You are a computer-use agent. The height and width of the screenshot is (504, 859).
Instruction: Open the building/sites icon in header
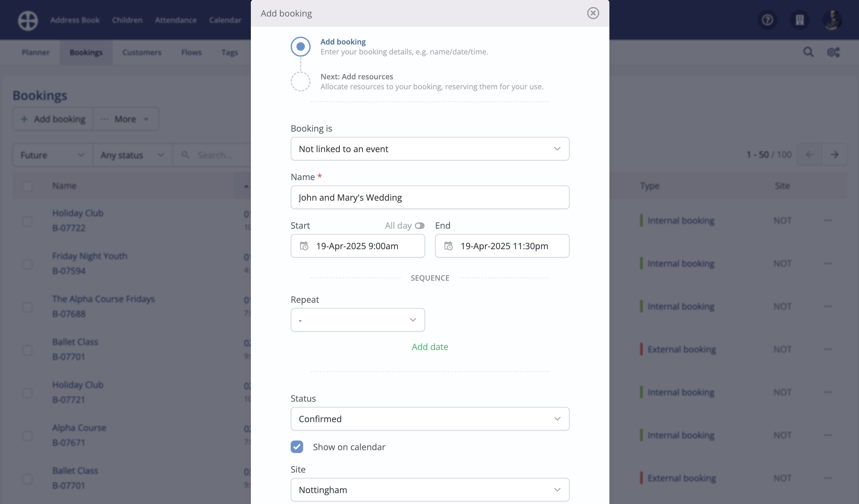click(x=799, y=20)
